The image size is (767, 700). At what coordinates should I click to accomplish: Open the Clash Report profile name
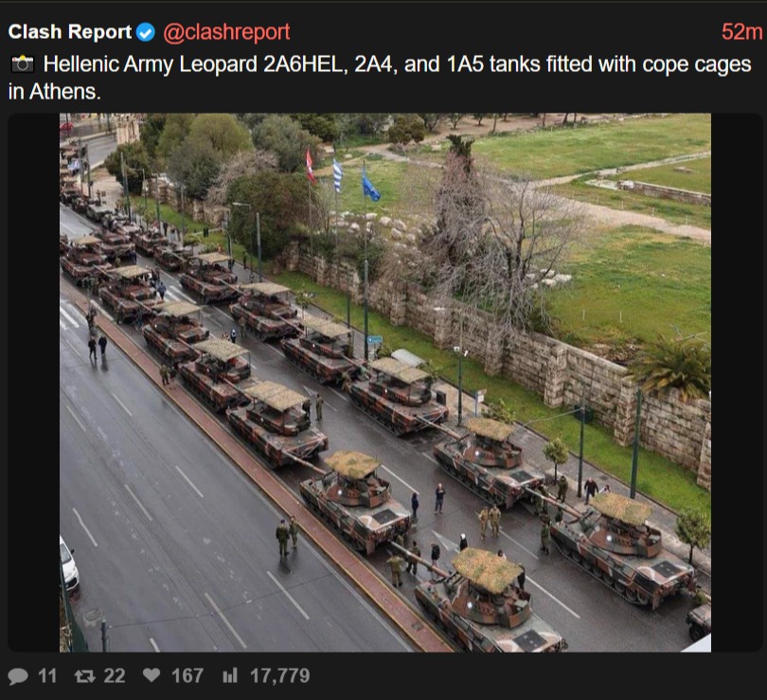tap(70, 32)
